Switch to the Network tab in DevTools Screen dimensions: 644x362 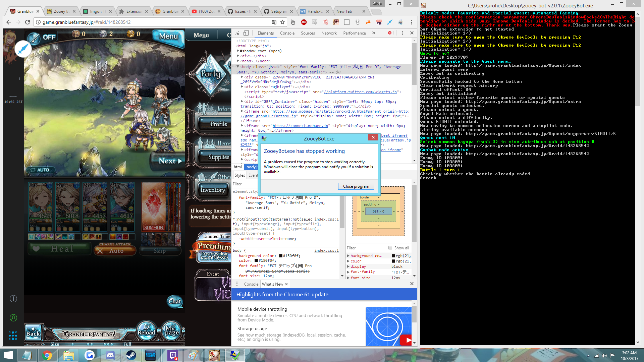pyautogui.click(x=329, y=33)
